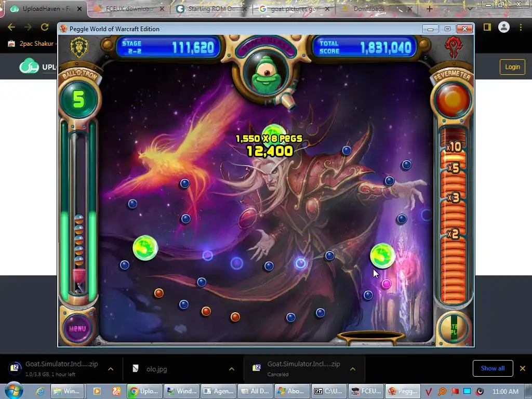Click the red flag Action Center icon
Screen dimensions: 532x399
pos(455,392)
